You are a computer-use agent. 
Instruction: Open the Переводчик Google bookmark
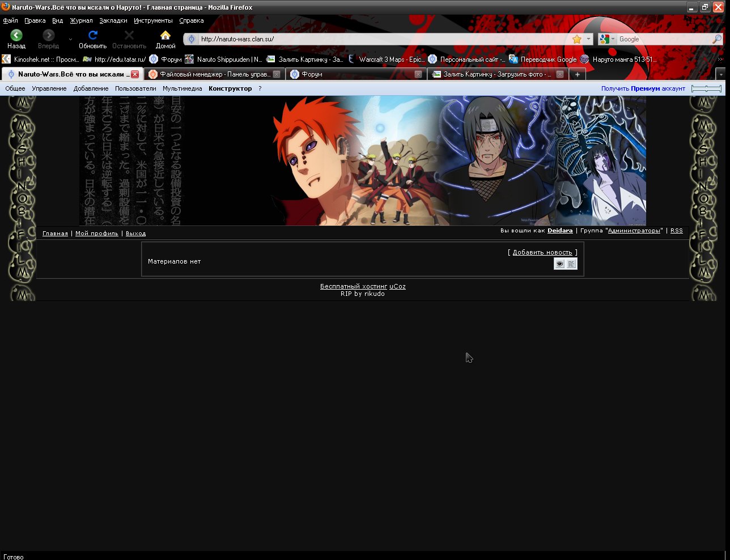click(x=543, y=59)
